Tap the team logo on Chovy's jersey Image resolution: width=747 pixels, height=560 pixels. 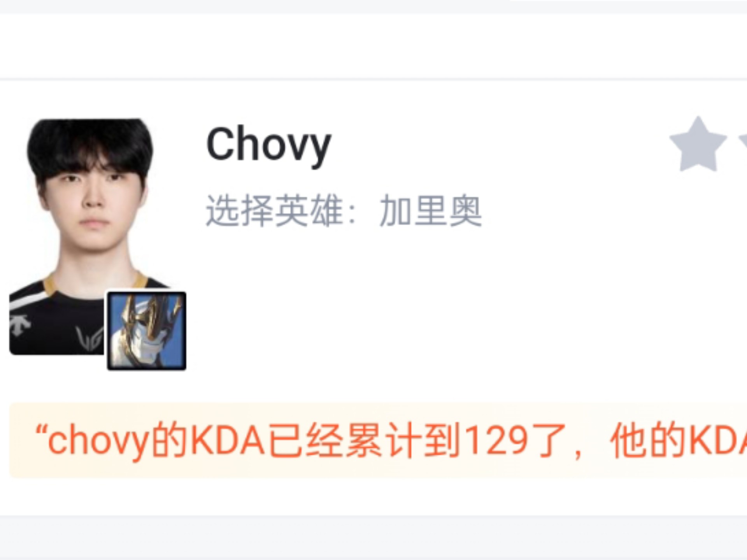point(90,339)
